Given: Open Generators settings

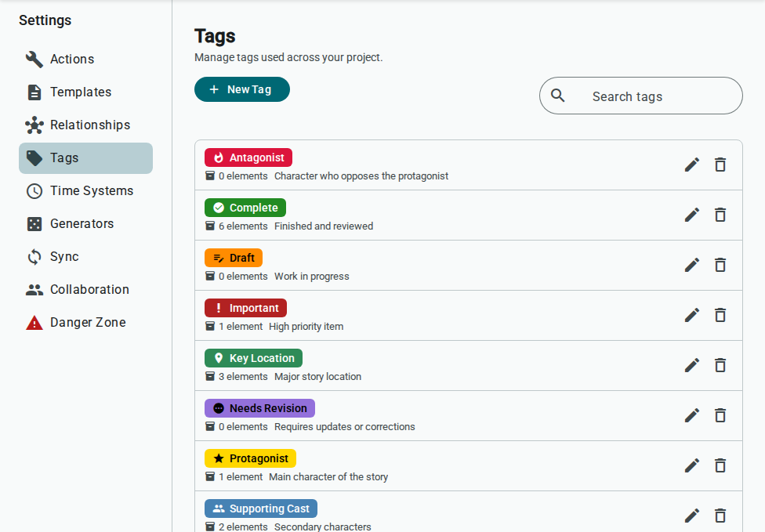Looking at the screenshot, I should tap(86, 224).
